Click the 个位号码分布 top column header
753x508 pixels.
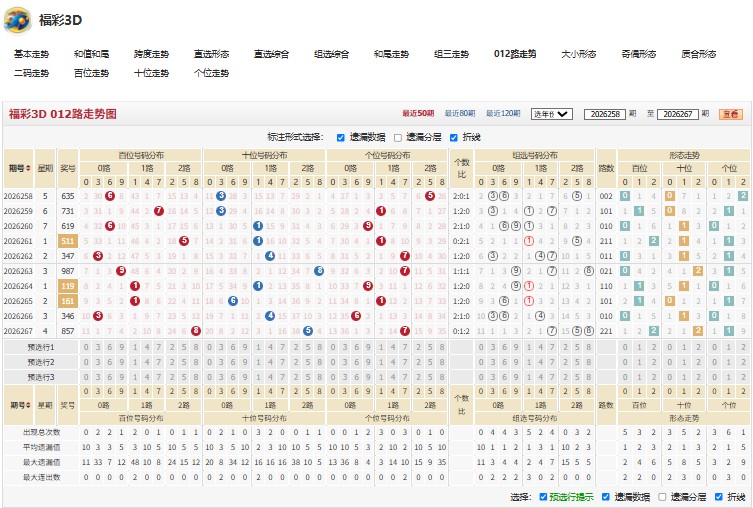[x=387, y=155]
